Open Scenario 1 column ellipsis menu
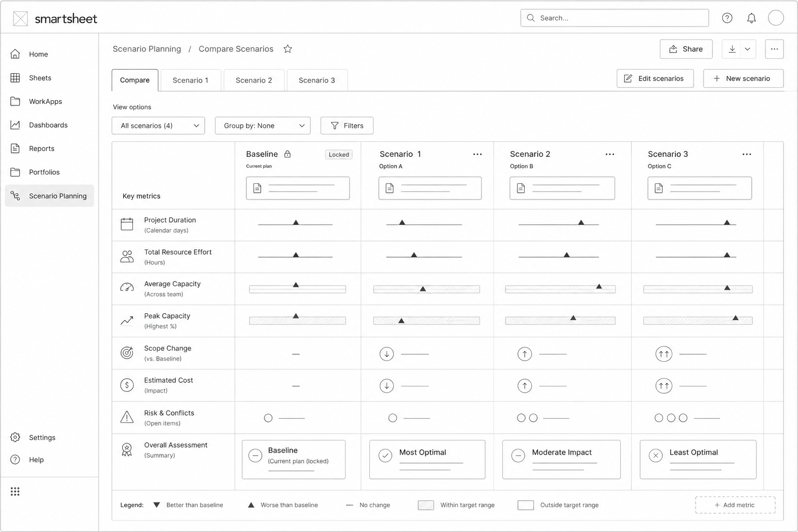This screenshot has width=798, height=532. click(477, 154)
